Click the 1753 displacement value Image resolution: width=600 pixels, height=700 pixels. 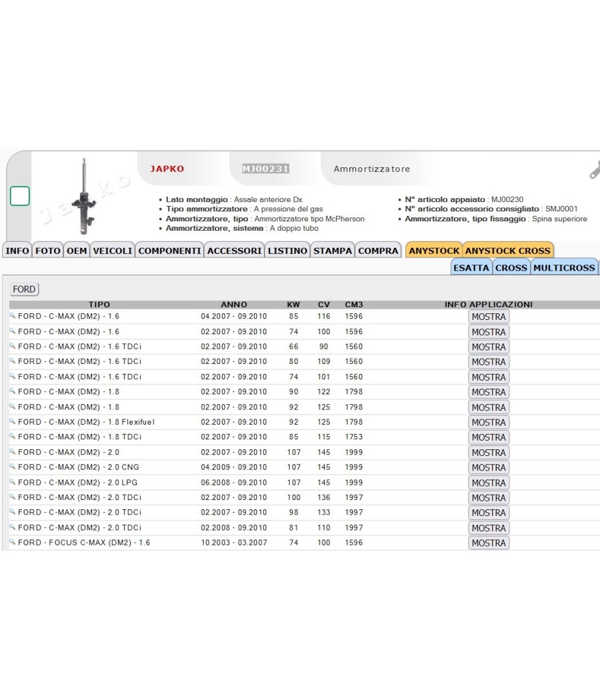pos(354,437)
